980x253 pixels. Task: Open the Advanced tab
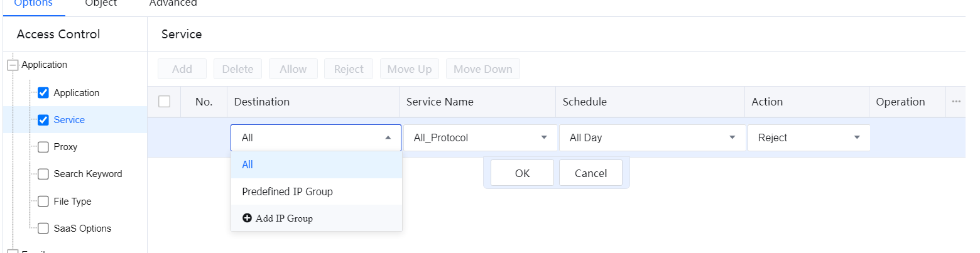point(173,3)
